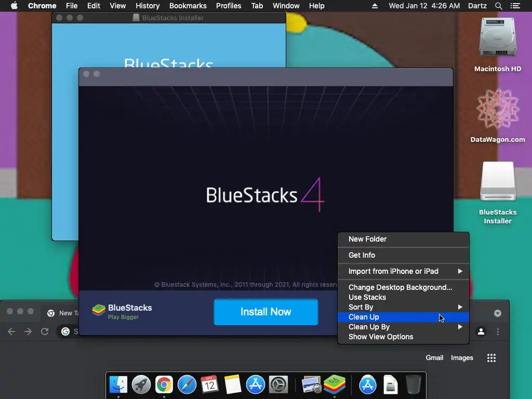
Task: Open the Chrome menu in menu bar
Action: (42, 6)
